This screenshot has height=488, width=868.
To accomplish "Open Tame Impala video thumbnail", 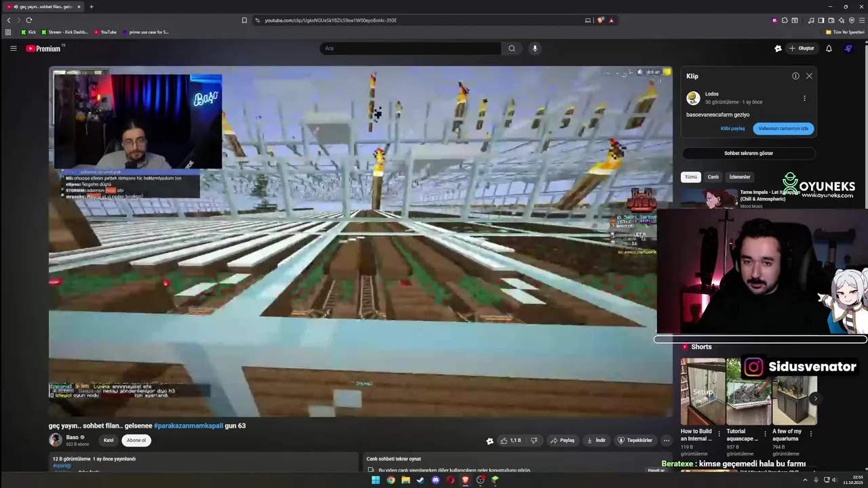I will [709, 199].
